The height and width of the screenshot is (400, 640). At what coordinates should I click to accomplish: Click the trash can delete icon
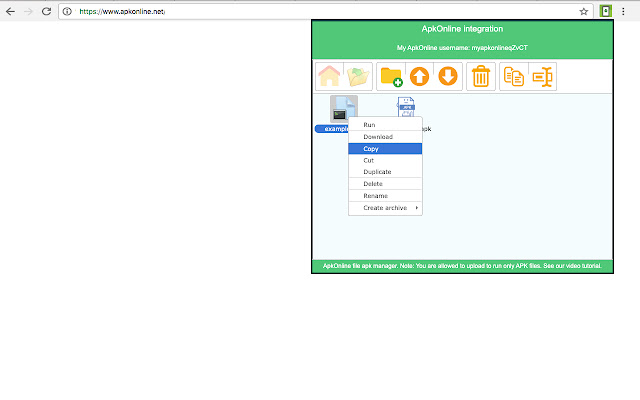(x=481, y=76)
